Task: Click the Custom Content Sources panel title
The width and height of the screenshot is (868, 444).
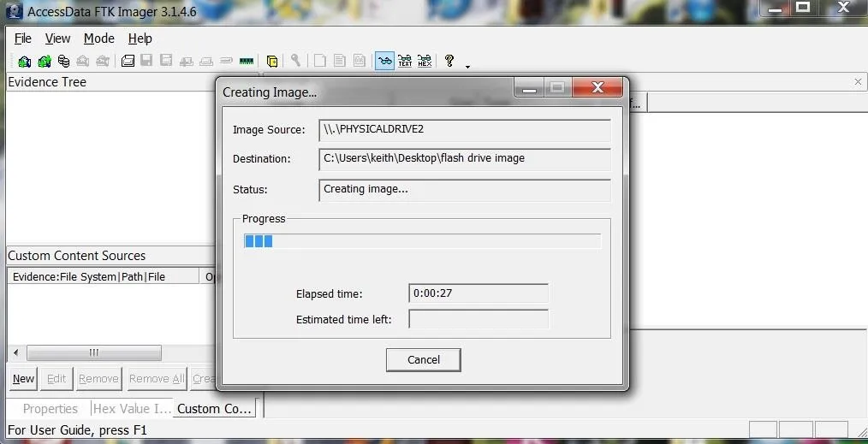Action: click(x=76, y=256)
